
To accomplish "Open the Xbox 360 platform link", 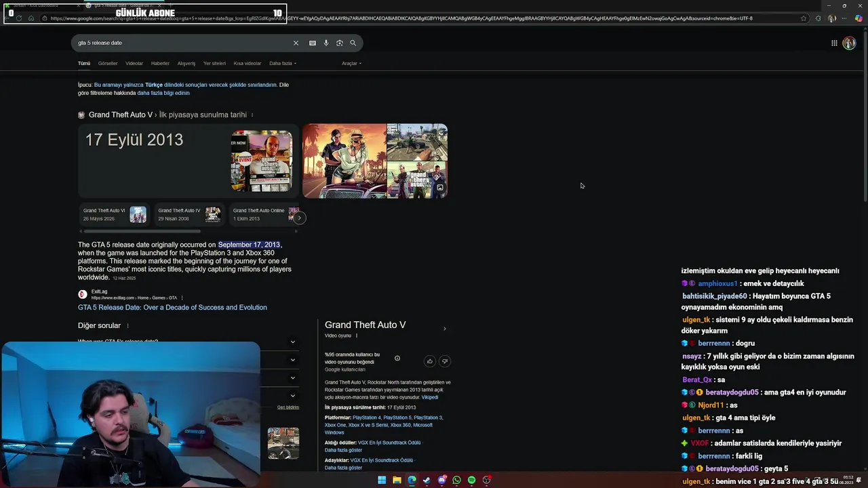I will [400, 425].
